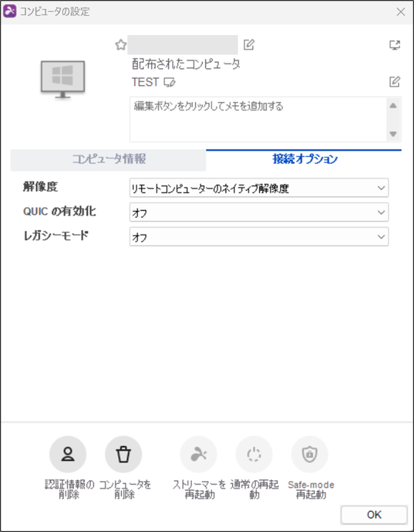This screenshot has height=532, width=414.
Task: Click the Splashtop logo in title bar
Action: pos(10,11)
